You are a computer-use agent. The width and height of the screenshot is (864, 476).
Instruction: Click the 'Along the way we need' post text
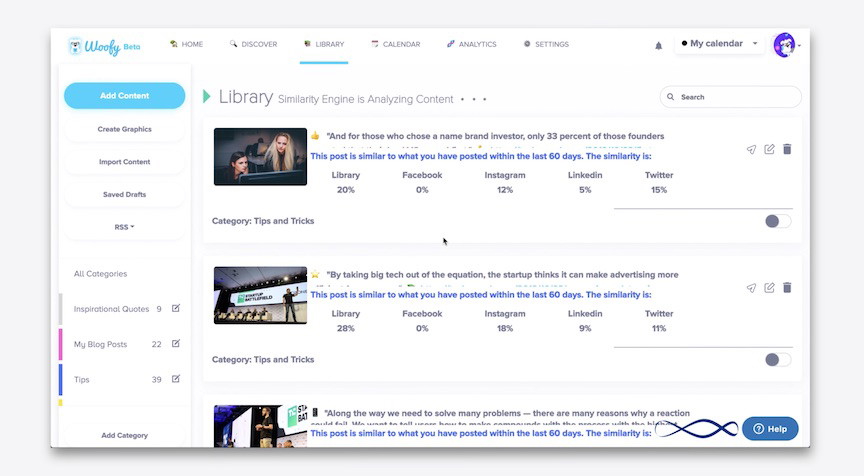(507, 413)
